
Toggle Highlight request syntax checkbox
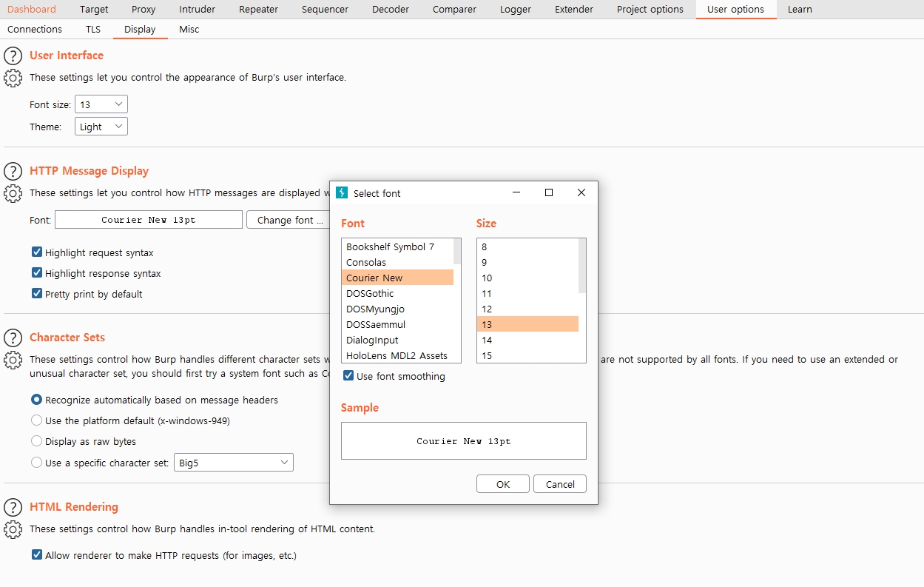click(37, 252)
